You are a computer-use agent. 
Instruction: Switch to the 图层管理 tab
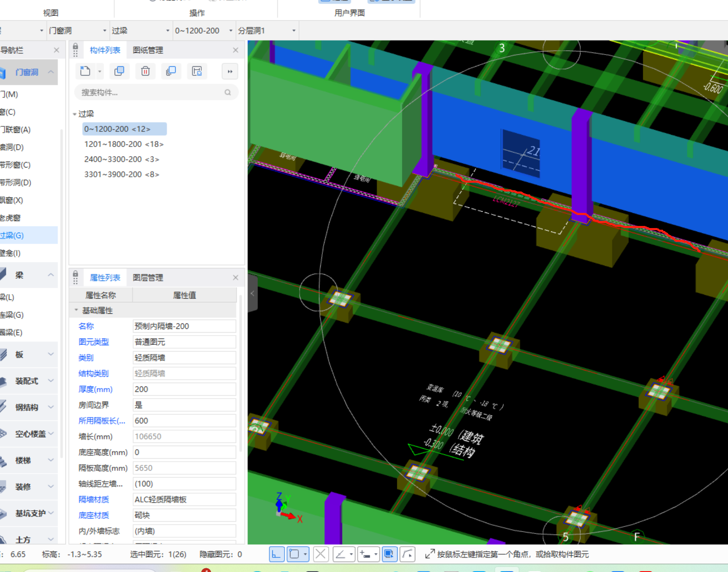point(148,278)
